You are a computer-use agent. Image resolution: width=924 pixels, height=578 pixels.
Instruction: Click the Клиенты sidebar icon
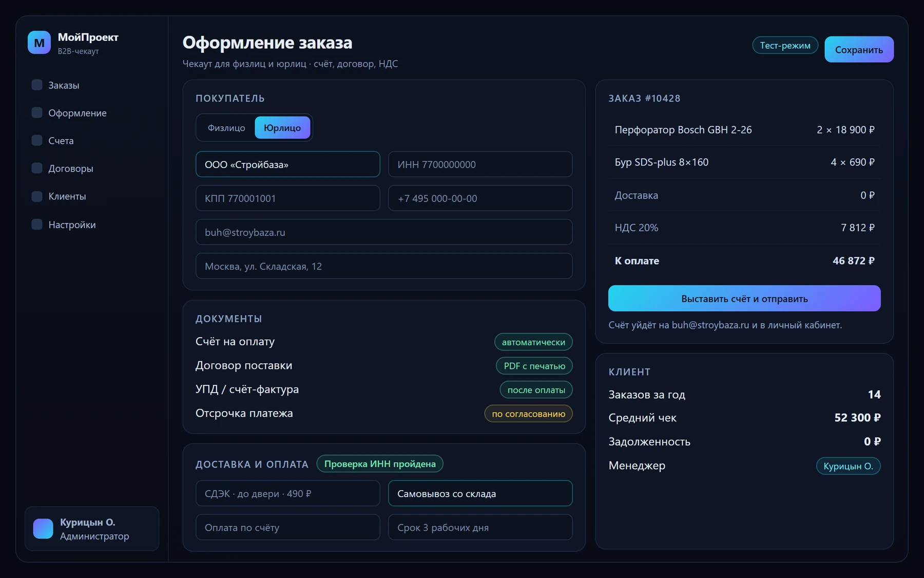[x=37, y=196]
